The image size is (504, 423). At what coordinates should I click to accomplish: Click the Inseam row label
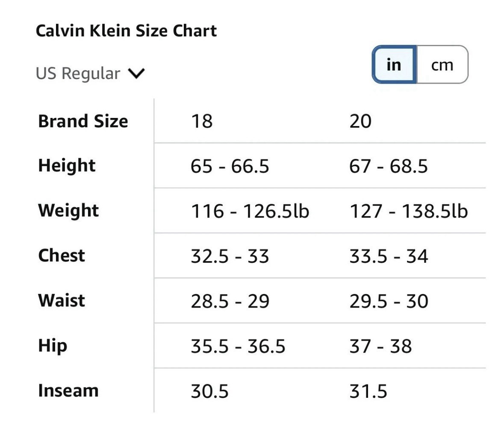[x=68, y=391]
